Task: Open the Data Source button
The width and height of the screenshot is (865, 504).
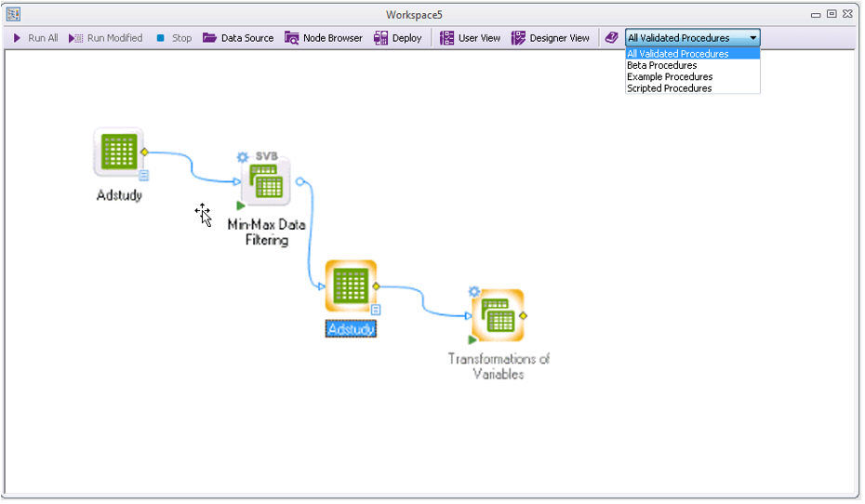Action: [x=238, y=38]
